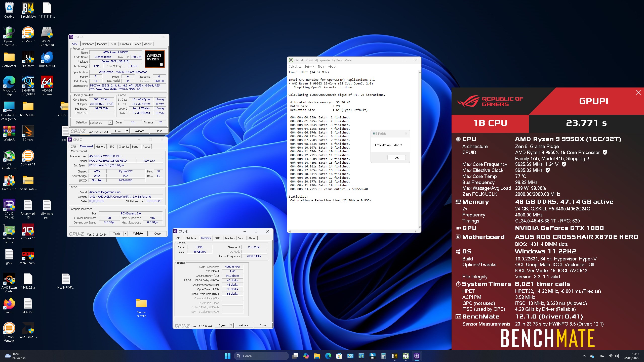
Task: Click Validate in CPU-Z CPU window
Action: pos(139,131)
